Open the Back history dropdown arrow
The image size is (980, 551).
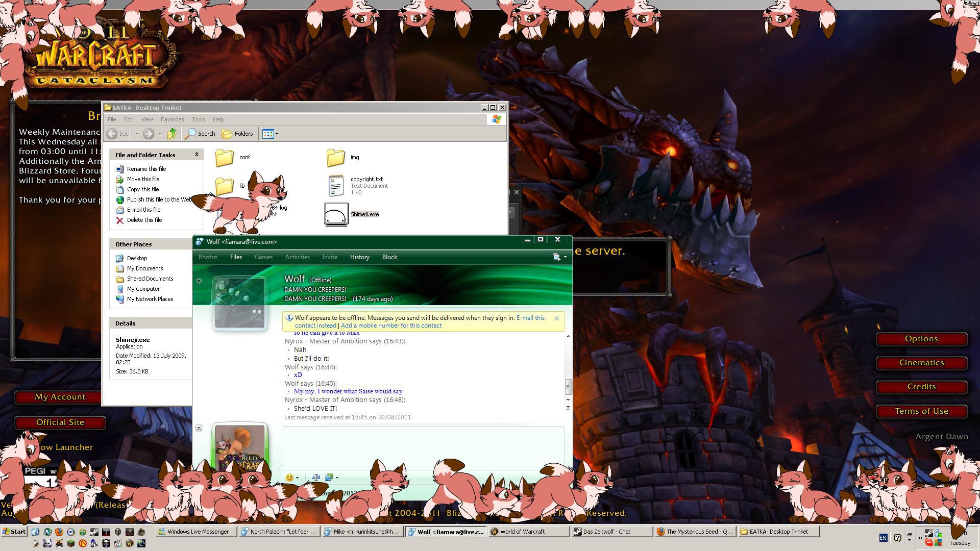pyautogui.click(x=137, y=134)
